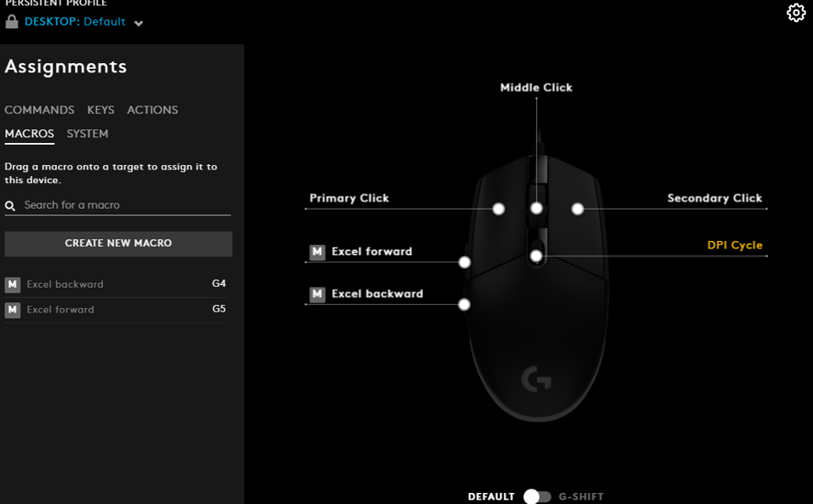
Task: Select the Secondary Click button dot on the mouse
Action: [577, 209]
